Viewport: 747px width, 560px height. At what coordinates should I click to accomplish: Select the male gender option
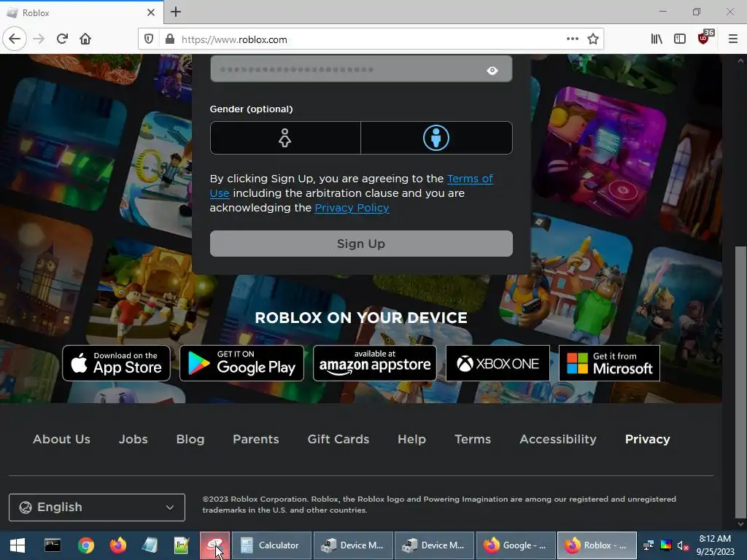click(436, 138)
